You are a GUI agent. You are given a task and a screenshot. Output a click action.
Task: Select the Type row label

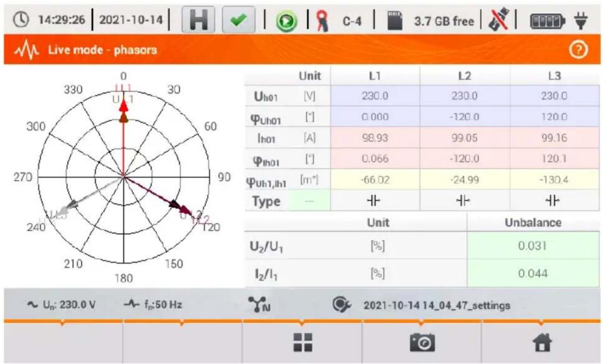coord(267,202)
